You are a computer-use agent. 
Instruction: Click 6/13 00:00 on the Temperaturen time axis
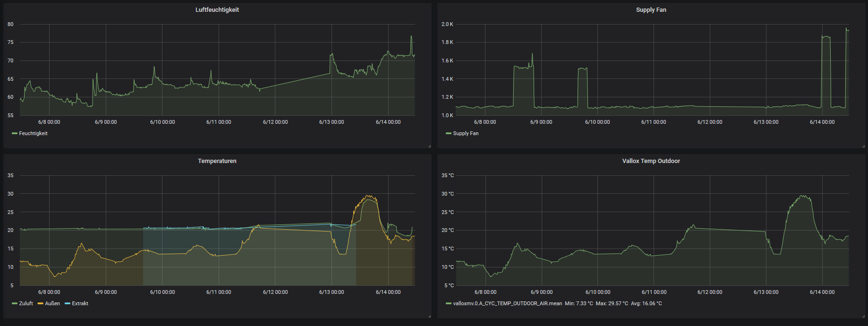point(332,292)
